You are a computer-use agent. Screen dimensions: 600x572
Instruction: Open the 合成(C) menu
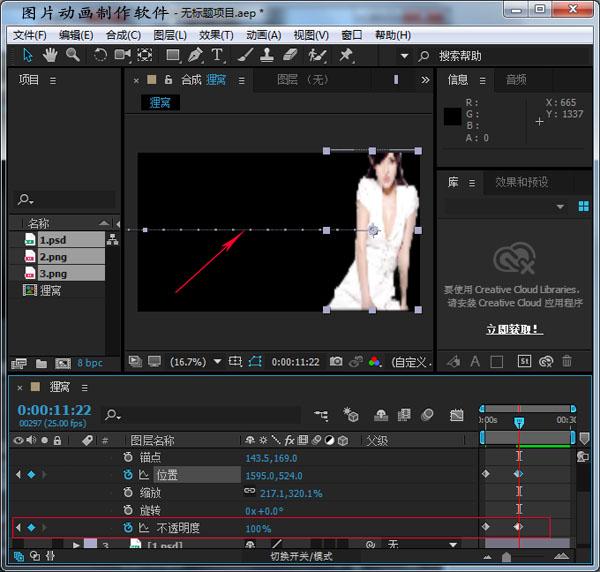click(x=123, y=35)
